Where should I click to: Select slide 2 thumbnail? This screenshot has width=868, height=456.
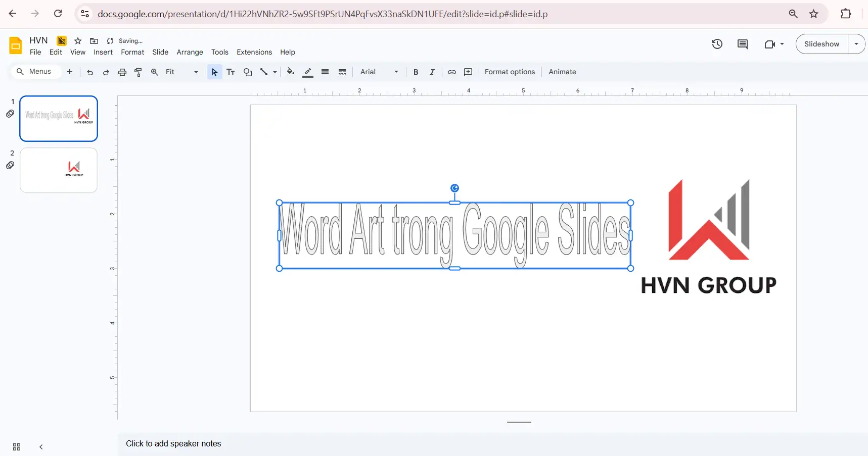click(58, 170)
